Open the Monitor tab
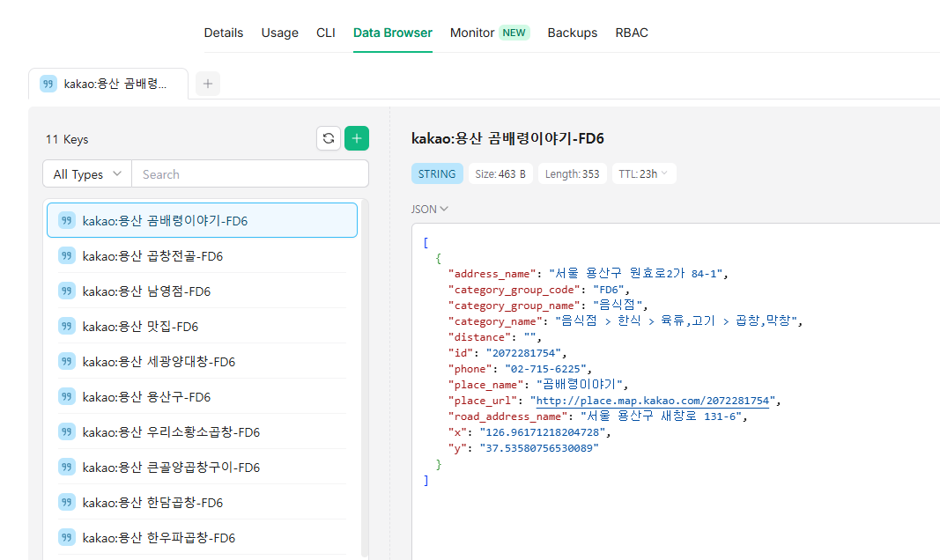940x560 pixels. click(472, 33)
